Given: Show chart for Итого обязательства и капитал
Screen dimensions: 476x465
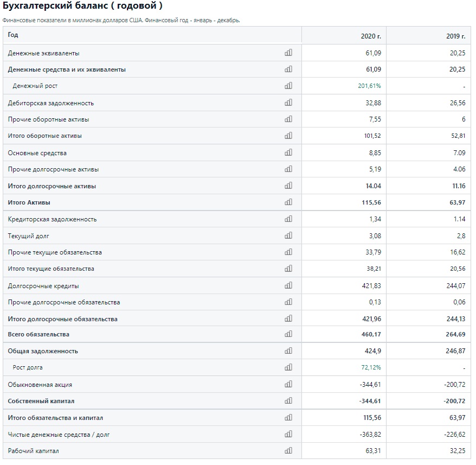Looking at the screenshot, I should click(x=288, y=417).
